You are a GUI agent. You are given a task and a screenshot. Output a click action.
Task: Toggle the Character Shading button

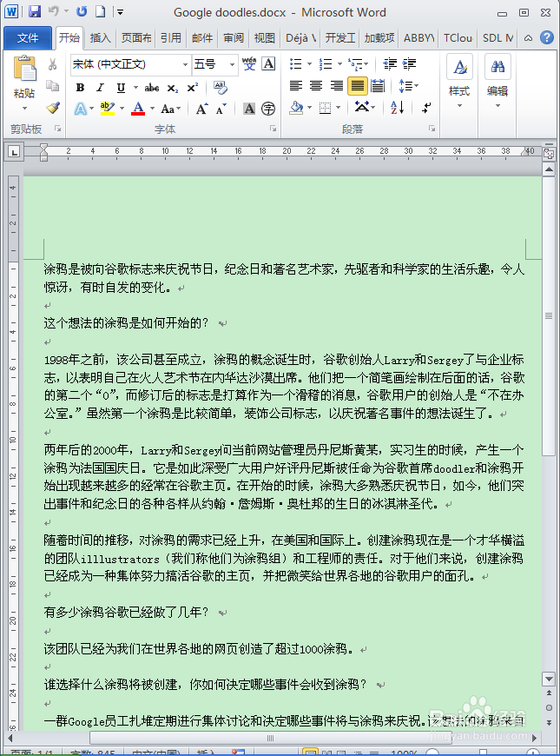click(249, 109)
